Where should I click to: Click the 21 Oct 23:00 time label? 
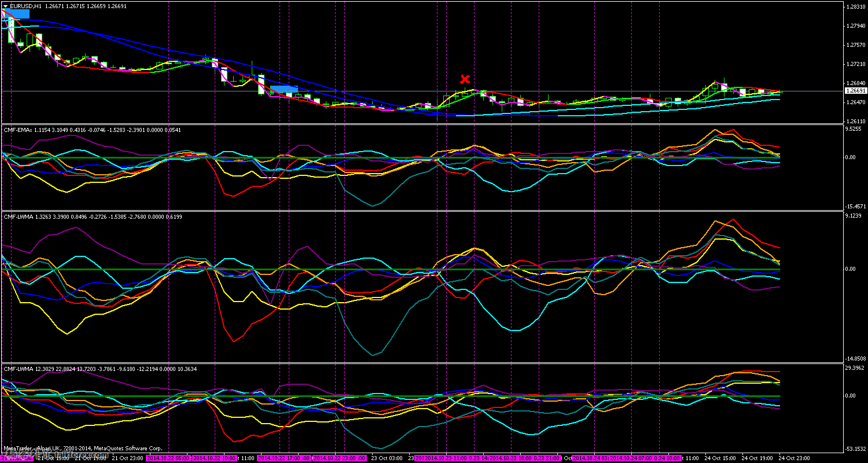coord(127,458)
